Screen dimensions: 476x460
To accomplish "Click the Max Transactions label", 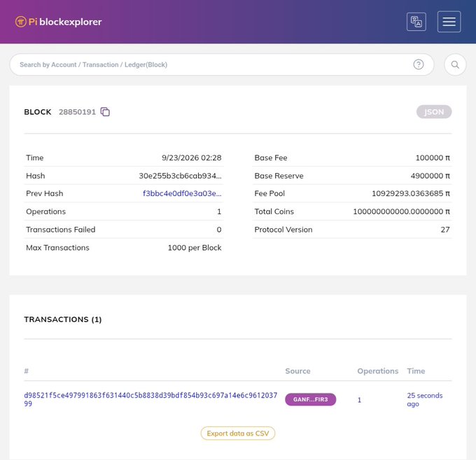I will 57,248.
